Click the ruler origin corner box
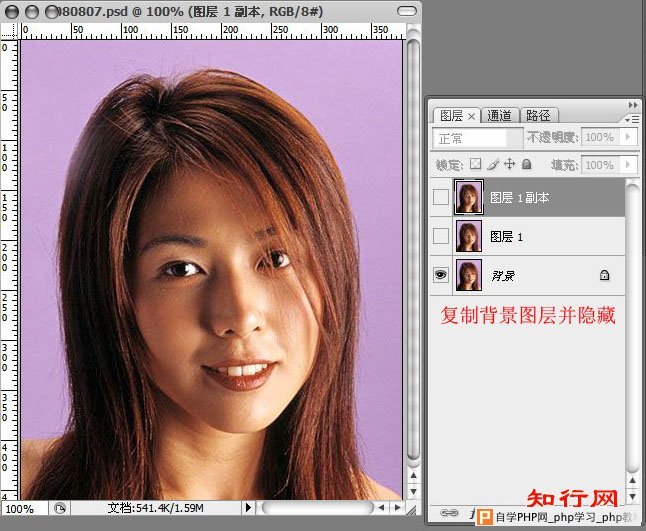 [x=10, y=31]
